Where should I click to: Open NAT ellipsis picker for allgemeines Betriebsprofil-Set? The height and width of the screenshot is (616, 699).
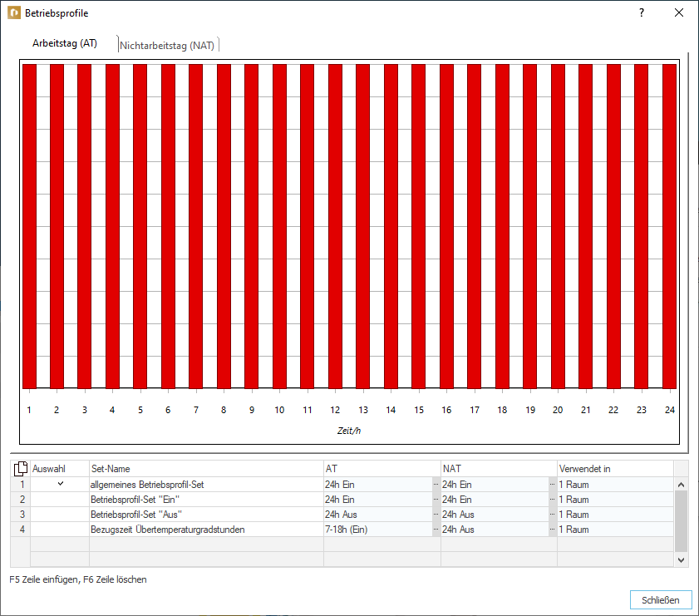pos(553,485)
